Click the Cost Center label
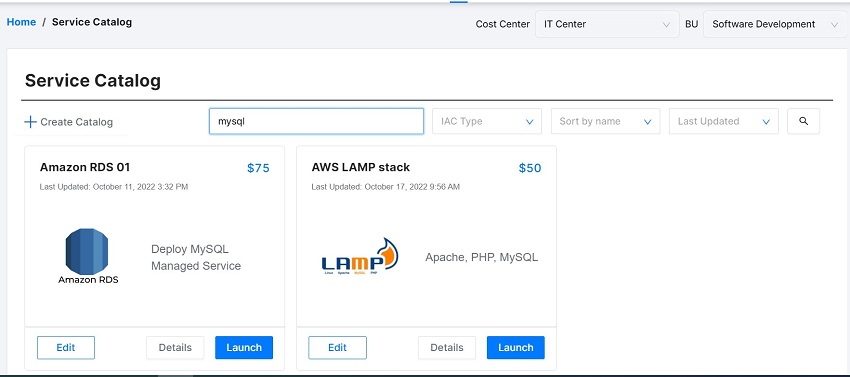850x377 pixels. pos(503,24)
